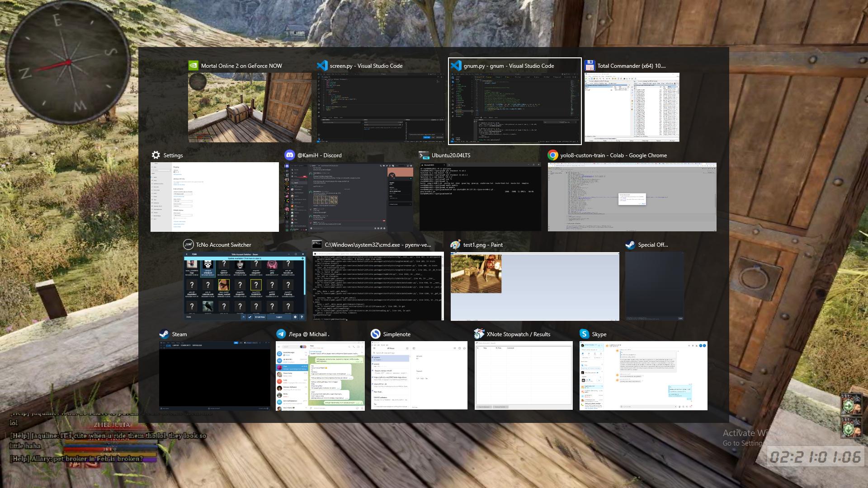Viewport: 868px width, 488px height.
Task: Click the Discord logo icon
Action: [289, 155]
